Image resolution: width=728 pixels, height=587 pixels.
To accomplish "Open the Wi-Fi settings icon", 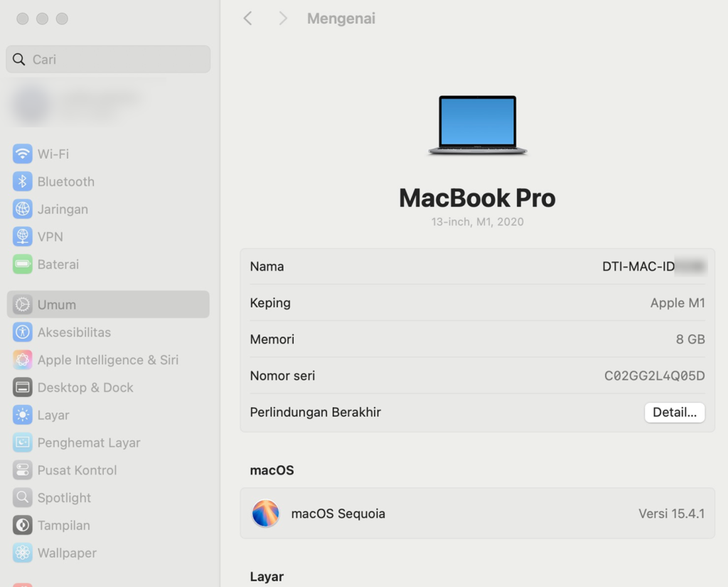I will point(22,154).
